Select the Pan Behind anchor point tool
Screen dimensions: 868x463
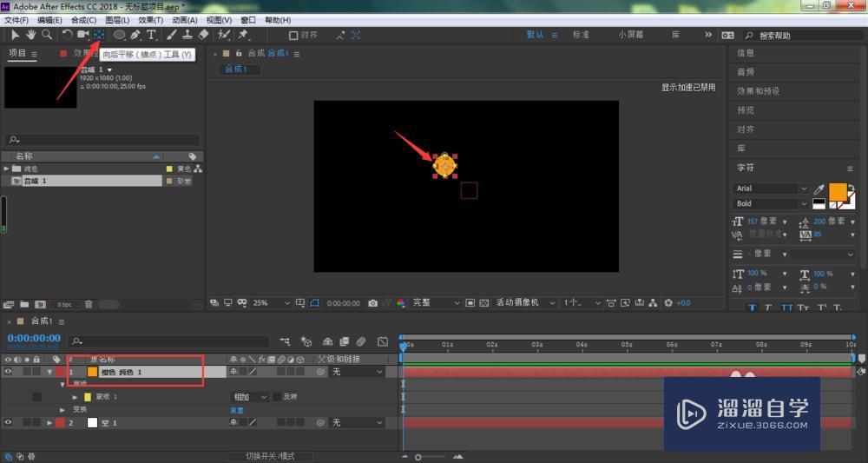(99, 35)
